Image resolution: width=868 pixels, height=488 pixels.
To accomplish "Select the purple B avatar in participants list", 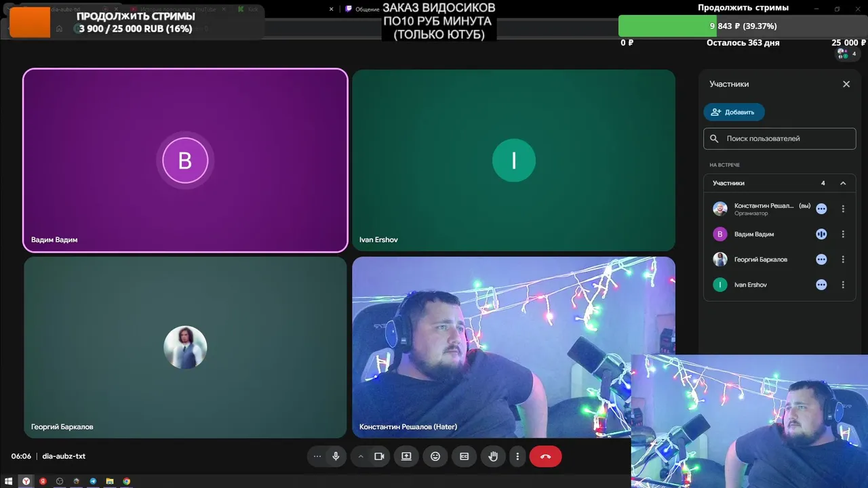I will pos(720,234).
